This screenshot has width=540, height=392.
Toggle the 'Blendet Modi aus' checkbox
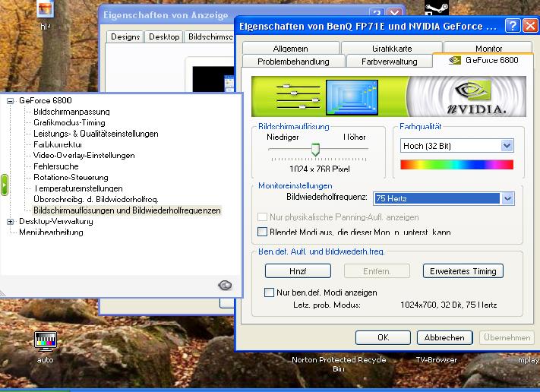(x=263, y=232)
